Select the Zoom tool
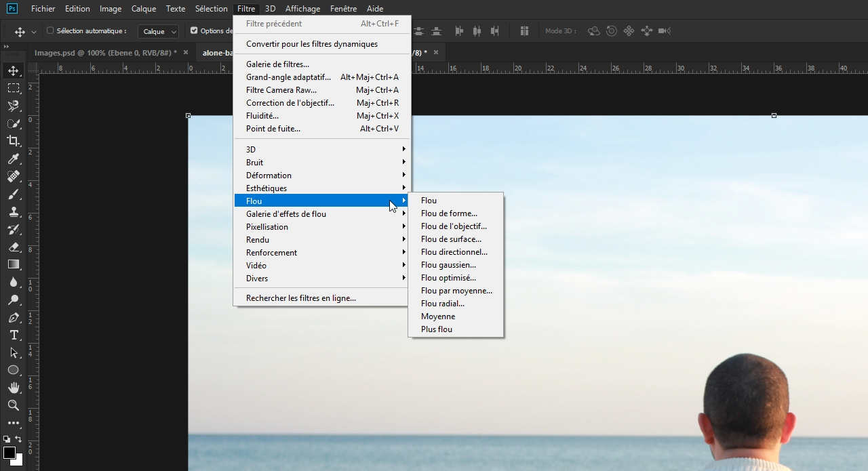The height and width of the screenshot is (471, 868). click(13, 405)
